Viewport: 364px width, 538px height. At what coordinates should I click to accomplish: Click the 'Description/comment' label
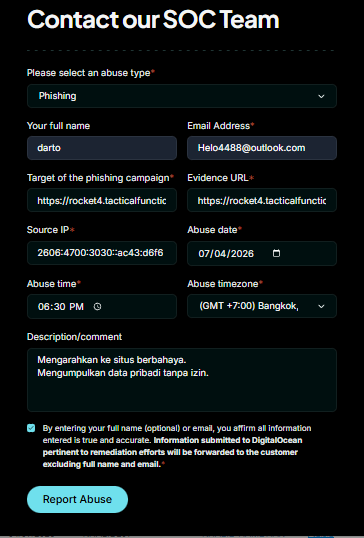pyautogui.click(x=74, y=337)
